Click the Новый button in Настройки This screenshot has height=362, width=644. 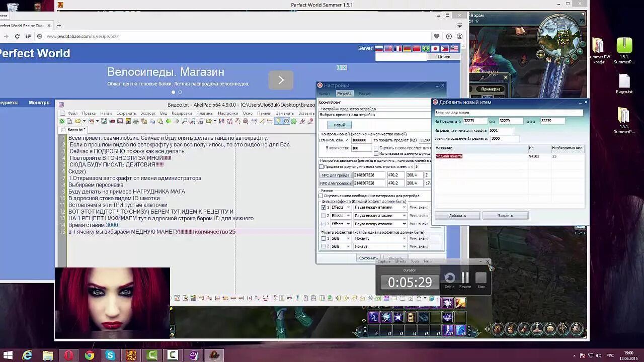pyautogui.click(x=339, y=125)
